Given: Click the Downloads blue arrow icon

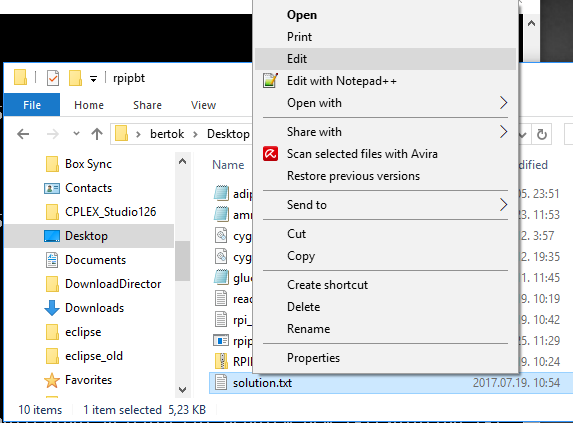Looking at the screenshot, I should [52, 308].
